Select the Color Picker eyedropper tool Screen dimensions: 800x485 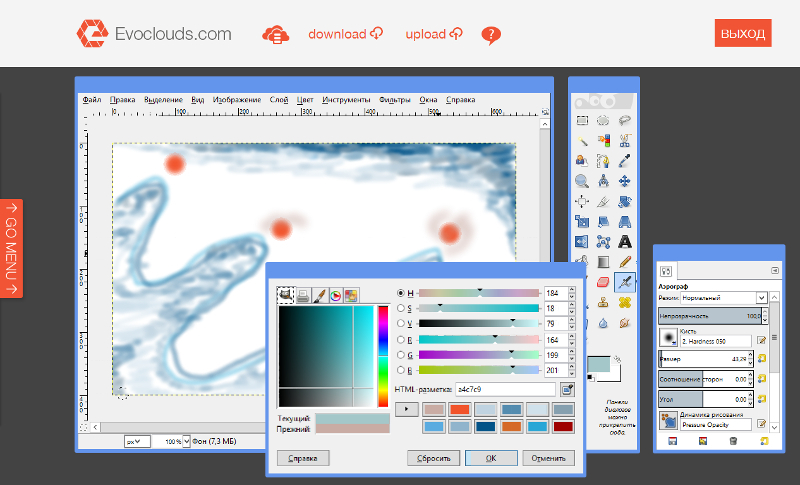(624, 161)
